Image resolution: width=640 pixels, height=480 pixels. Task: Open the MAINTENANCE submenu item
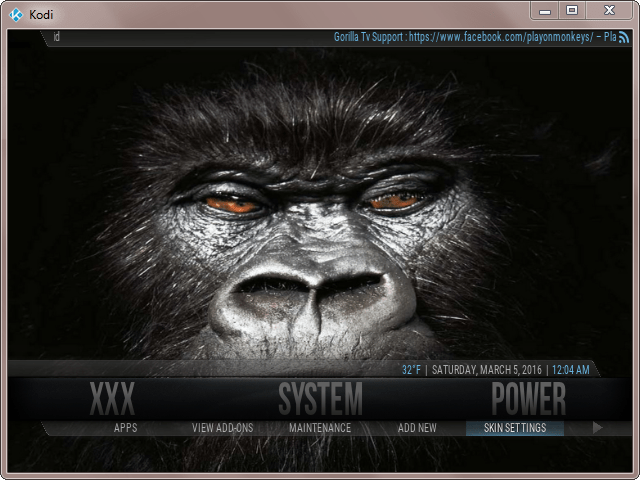[320, 428]
